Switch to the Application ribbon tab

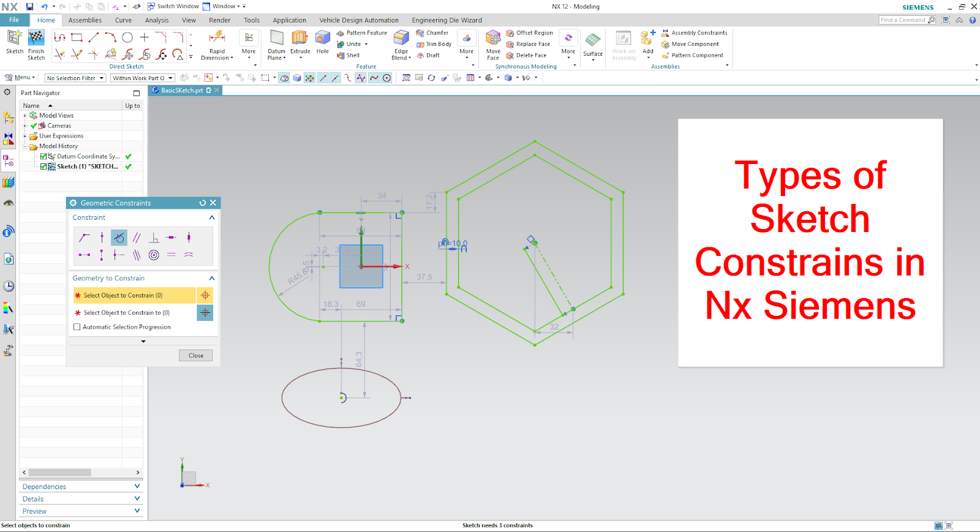289,20
